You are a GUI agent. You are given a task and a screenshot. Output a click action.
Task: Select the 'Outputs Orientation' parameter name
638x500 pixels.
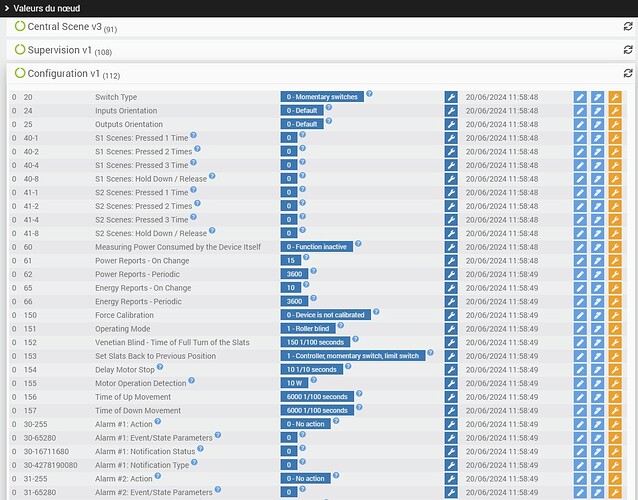tap(129, 124)
